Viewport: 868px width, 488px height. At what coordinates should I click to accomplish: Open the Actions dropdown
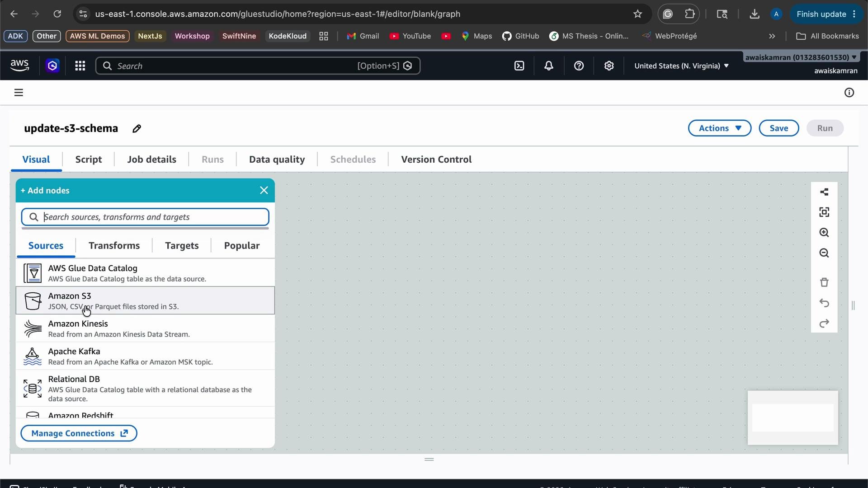click(x=720, y=128)
